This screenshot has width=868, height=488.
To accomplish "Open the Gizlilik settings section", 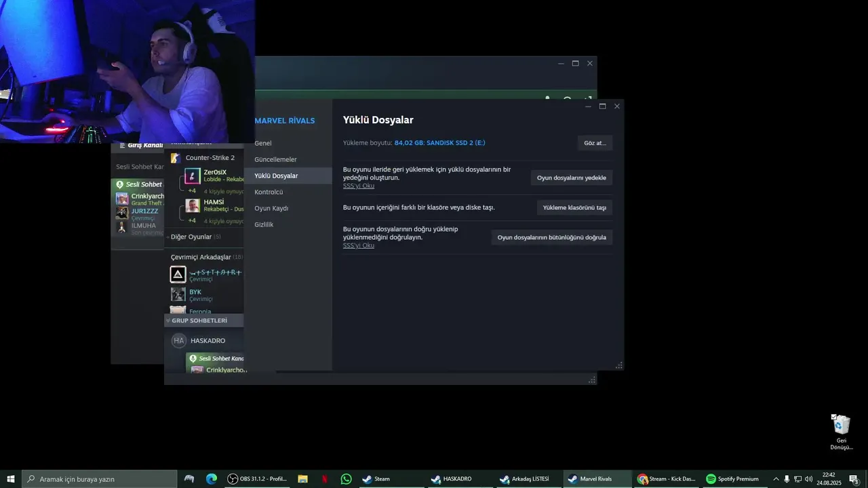I will point(288,224).
